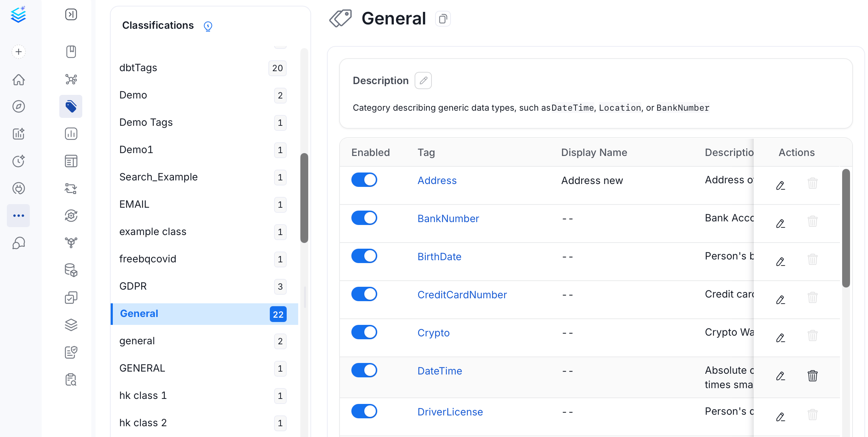Click the three-dots more icon
This screenshot has height=437, width=868.
tap(18, 216)
